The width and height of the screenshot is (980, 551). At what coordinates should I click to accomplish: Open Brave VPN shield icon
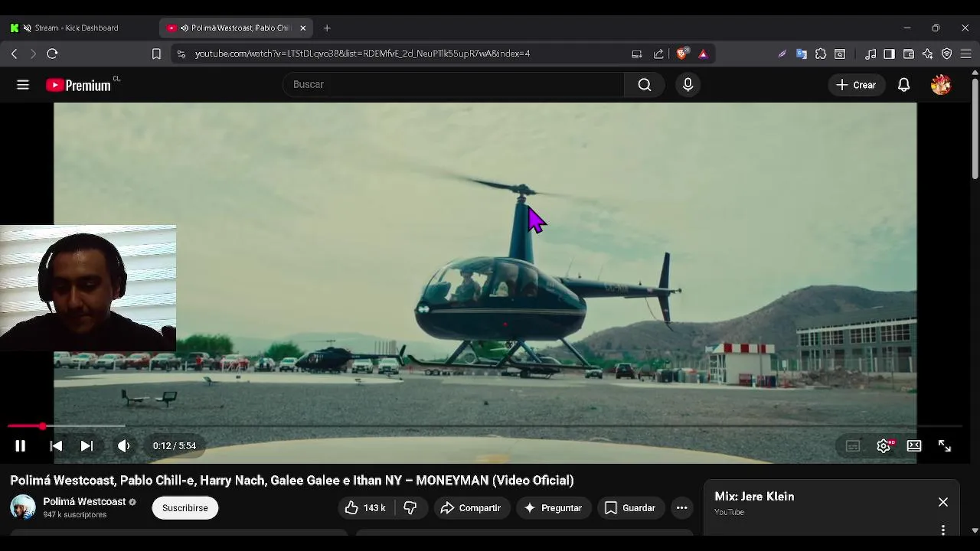click(x=947, y=54)
